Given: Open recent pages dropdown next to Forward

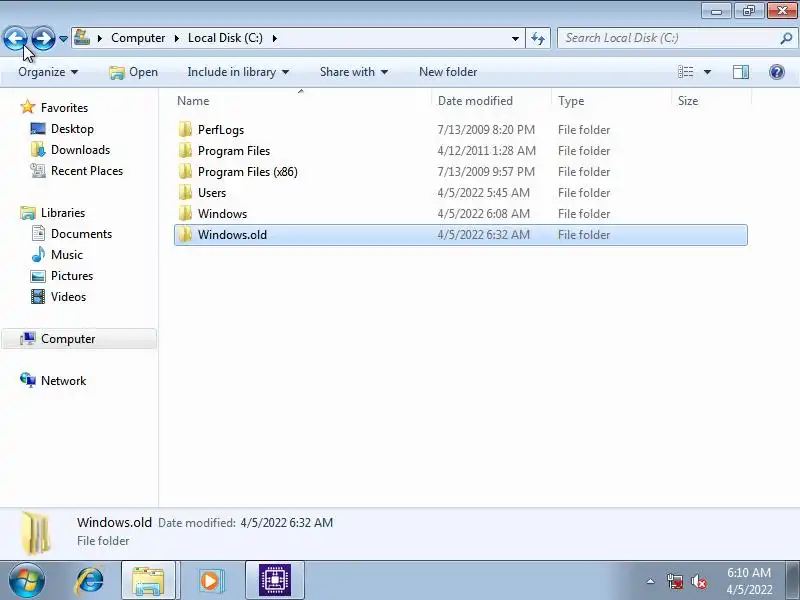Looking at the screenshot, I should click(x=63, y=39).
